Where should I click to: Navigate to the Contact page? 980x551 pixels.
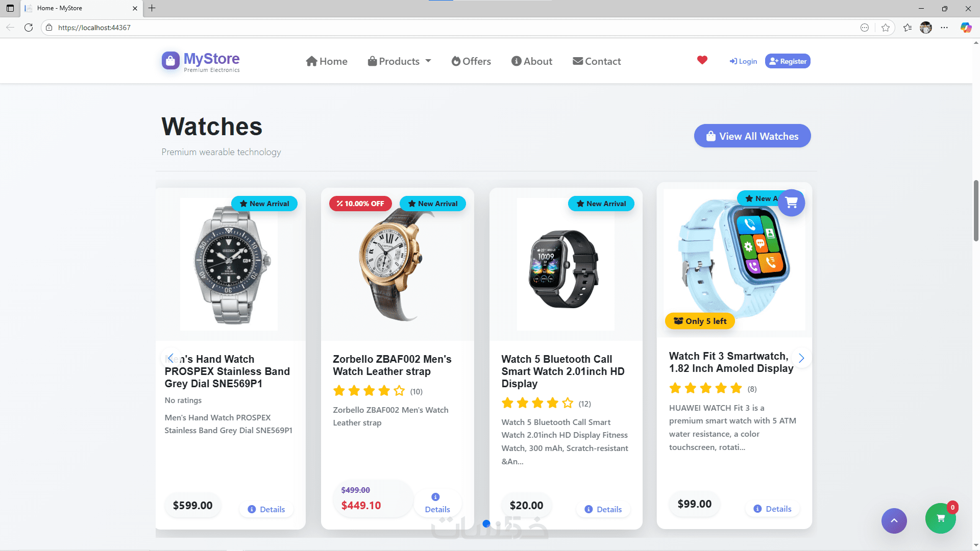(597, 61)
